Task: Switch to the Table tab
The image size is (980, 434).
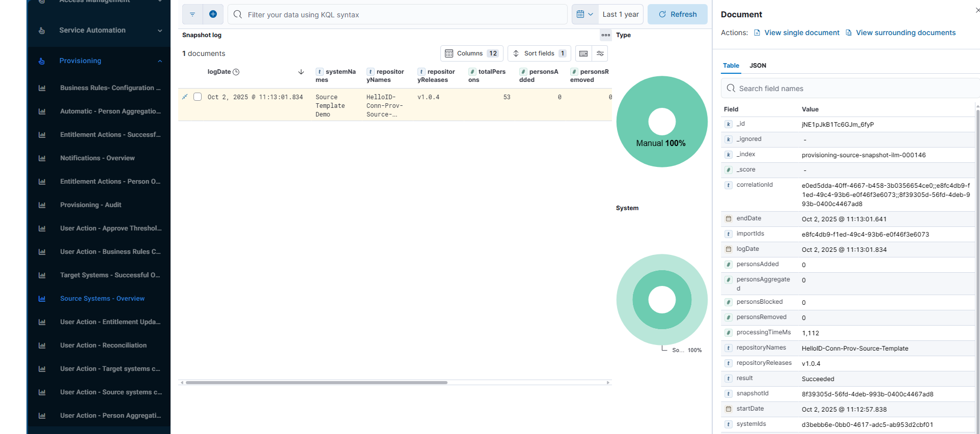Action: click(x=731, y=66)
